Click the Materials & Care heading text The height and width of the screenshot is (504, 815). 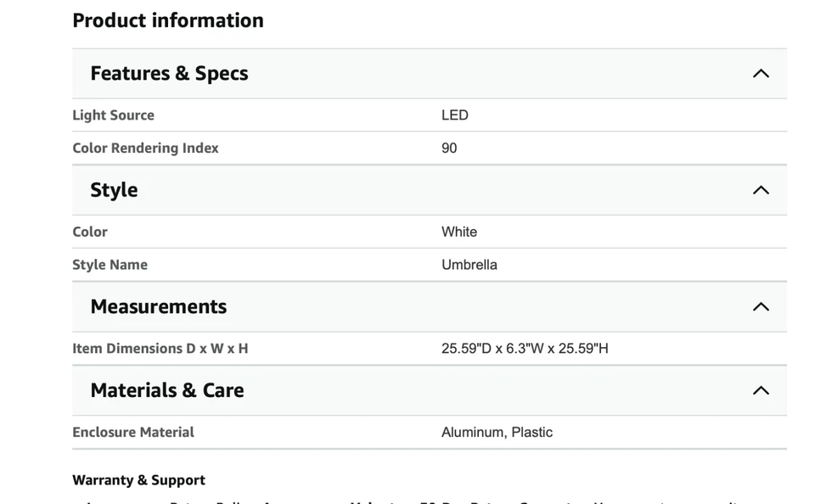(x=166, y=390)
